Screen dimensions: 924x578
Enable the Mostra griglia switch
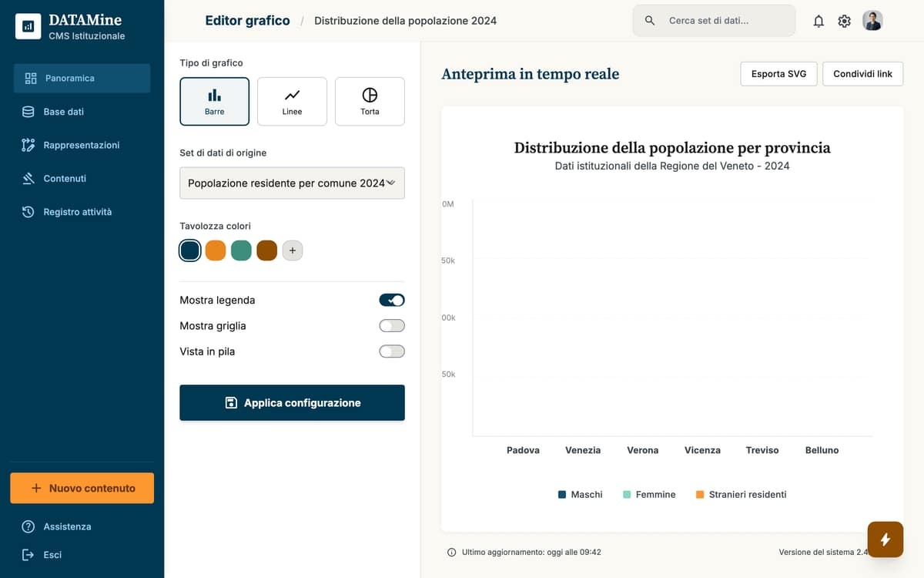(x=392, y=326)
